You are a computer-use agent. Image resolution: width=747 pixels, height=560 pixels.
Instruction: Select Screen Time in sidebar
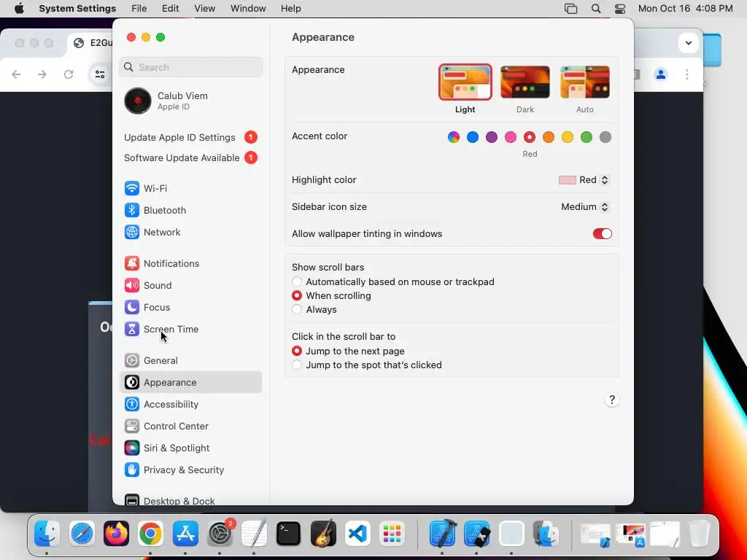[x=190, y=329]
